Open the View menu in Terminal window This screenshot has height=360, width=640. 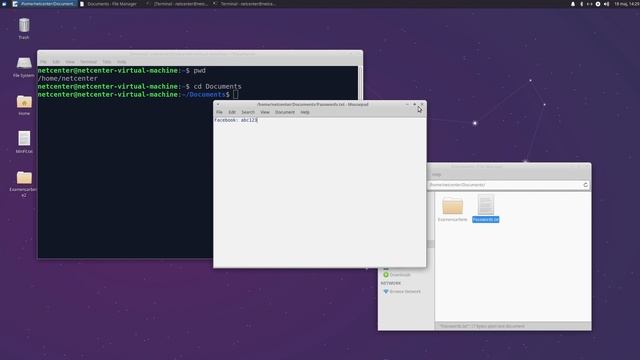tap(70, 62)
